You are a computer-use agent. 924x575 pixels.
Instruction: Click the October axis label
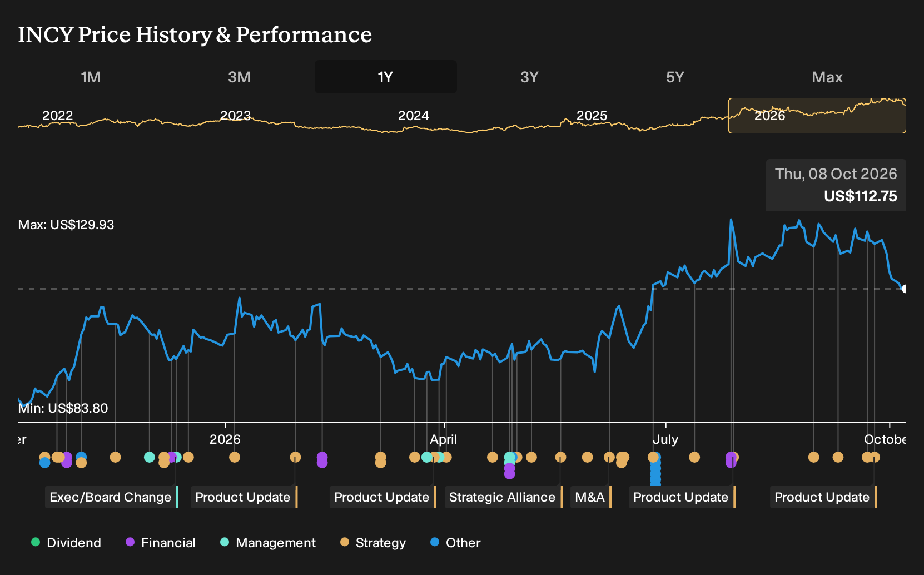(x=885, y=439)
